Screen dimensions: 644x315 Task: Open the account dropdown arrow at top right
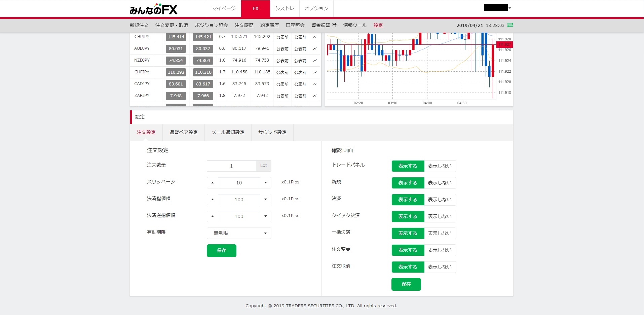(x=510, y=8)
